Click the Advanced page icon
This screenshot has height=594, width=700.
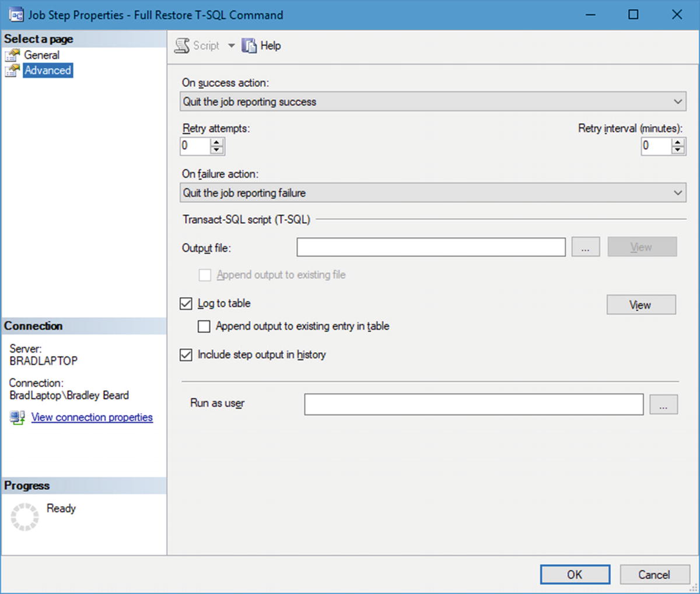pyautogui.click(x=12, y=71)
